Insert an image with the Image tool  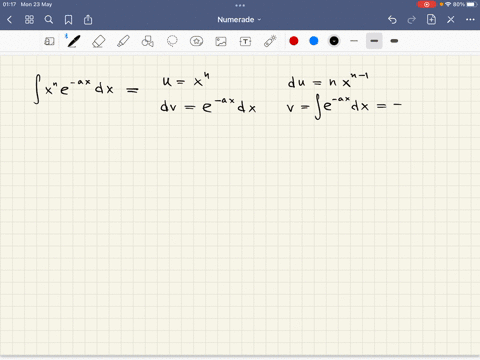click(221, 41)
